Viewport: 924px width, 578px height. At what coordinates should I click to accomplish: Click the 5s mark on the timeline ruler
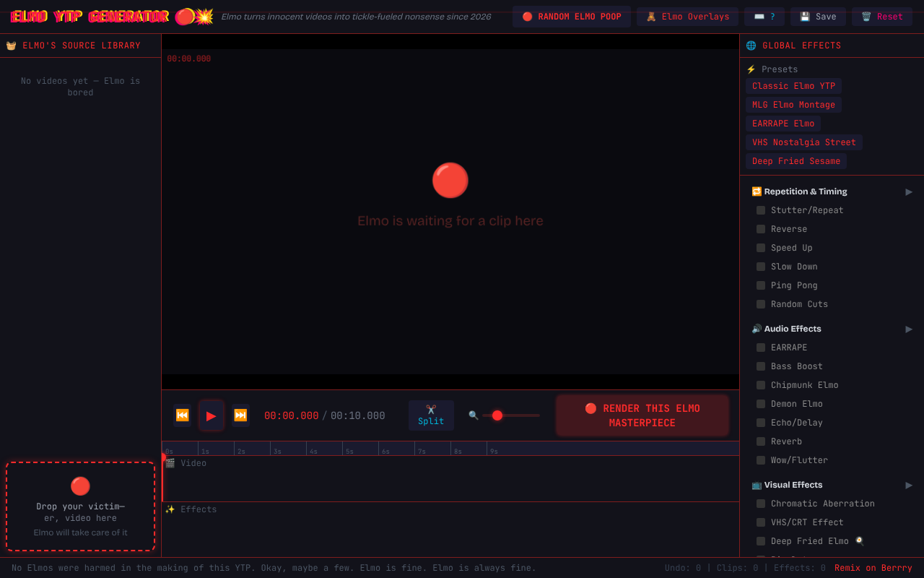click(x=349, y=451)
